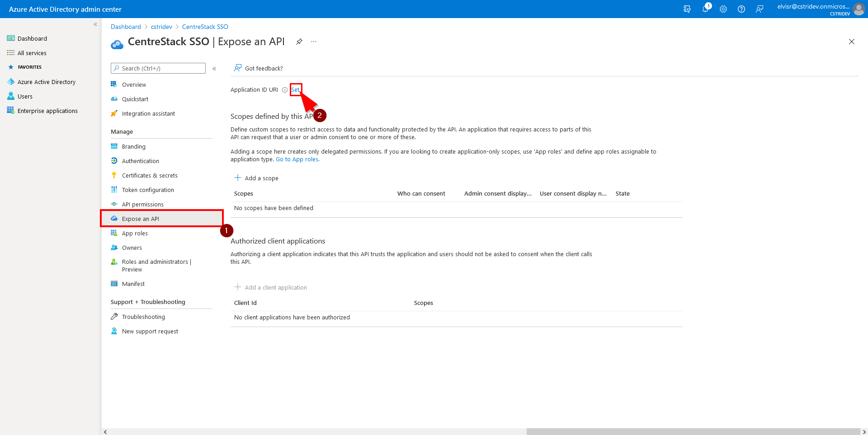
Task: Click cstridev breadcrumb link
Action: pos(161,27)
